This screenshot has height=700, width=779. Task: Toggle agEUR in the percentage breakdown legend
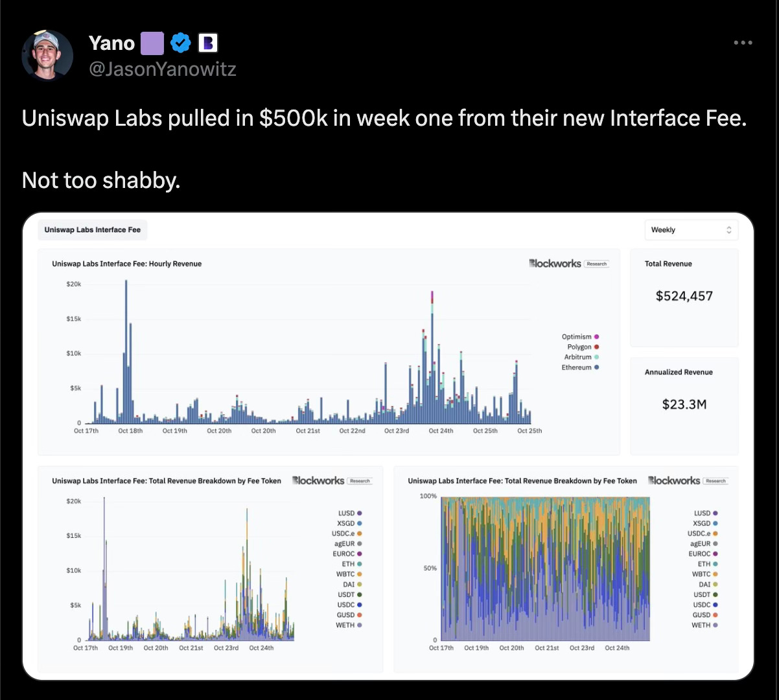pos(704,544)
